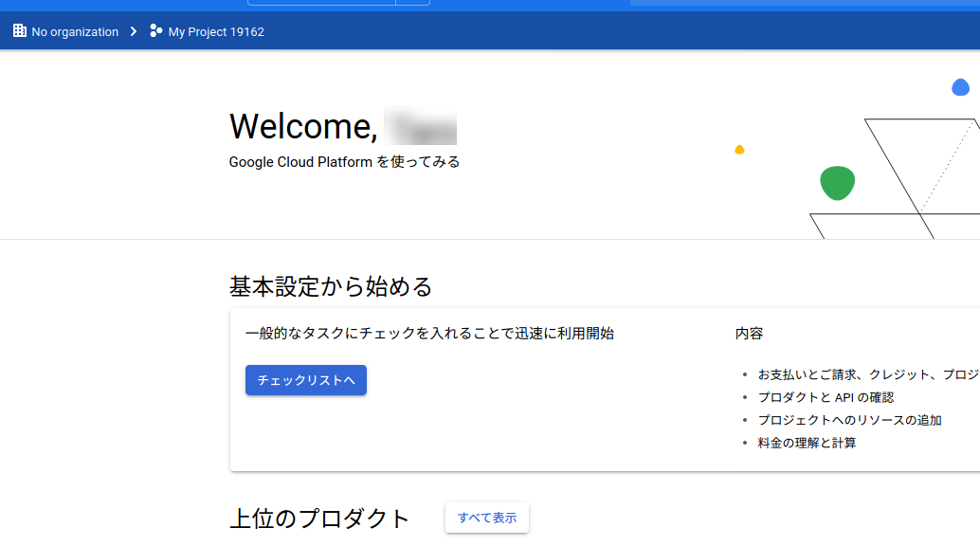This screenshot has width=980, height=546.
Task: Click the 上位のプロダクト section heading
Action: click(x=318, y=518)
